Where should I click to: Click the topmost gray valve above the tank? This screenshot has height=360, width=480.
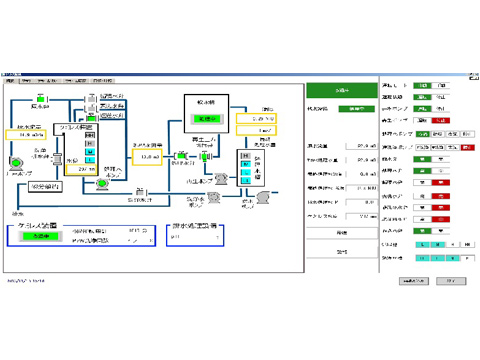[x=91, y=99]
